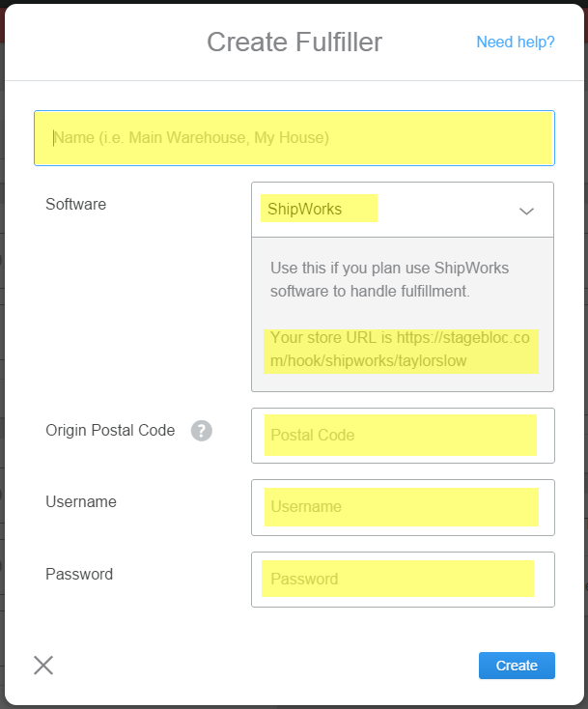The width and height of the screenshot is (588, 709).
Task: Open the Need help? link
Action: [516, 43]
